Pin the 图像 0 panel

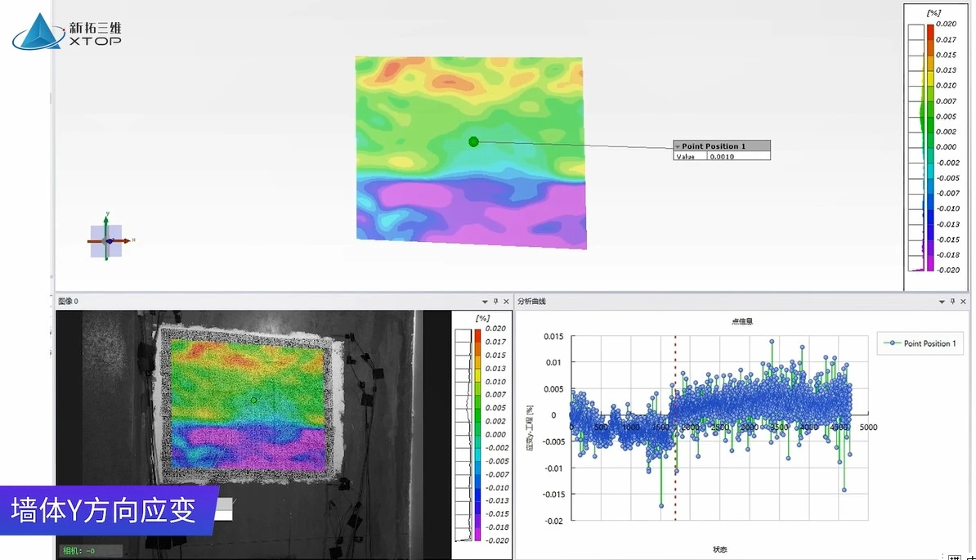[495, 302]
